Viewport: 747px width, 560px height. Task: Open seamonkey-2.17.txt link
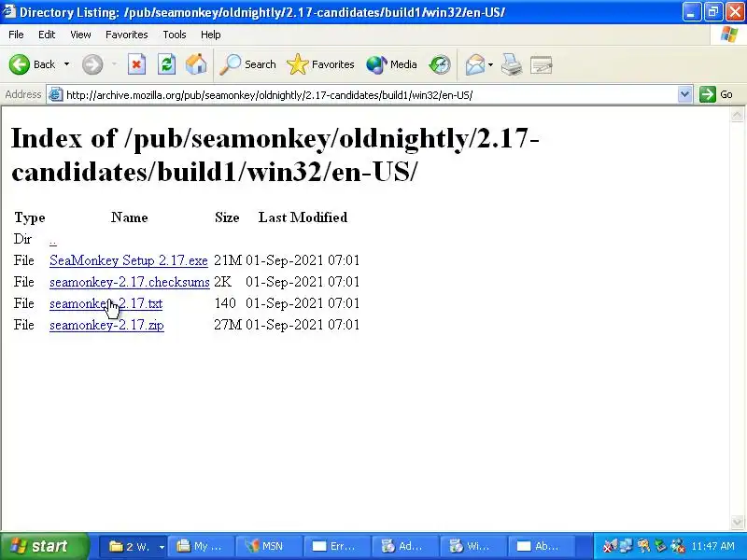point(106,303)
